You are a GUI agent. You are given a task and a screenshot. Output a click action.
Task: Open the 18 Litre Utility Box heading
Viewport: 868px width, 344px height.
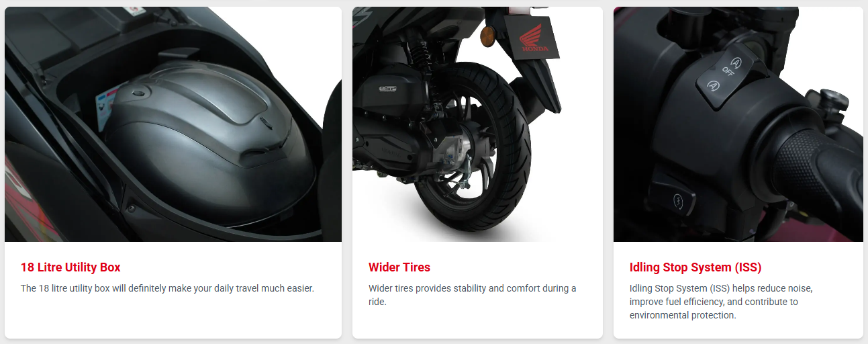(70, 267)
